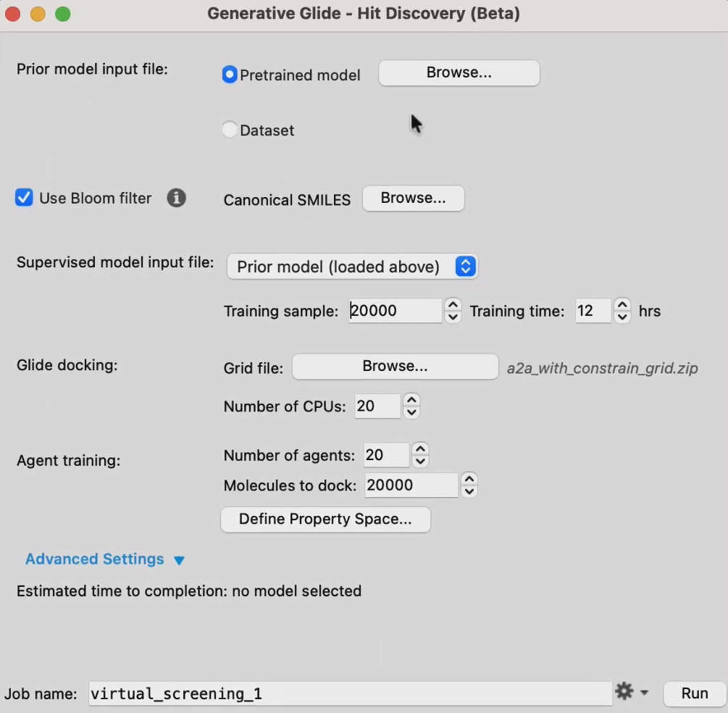Browse for pretrained model file
The height and width of the screenshot is (713, 728).
coord(459,72)
